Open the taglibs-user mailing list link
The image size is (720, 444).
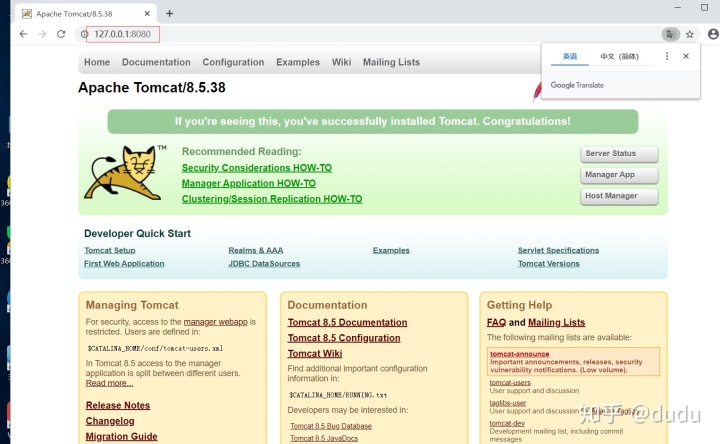(508, 403)
